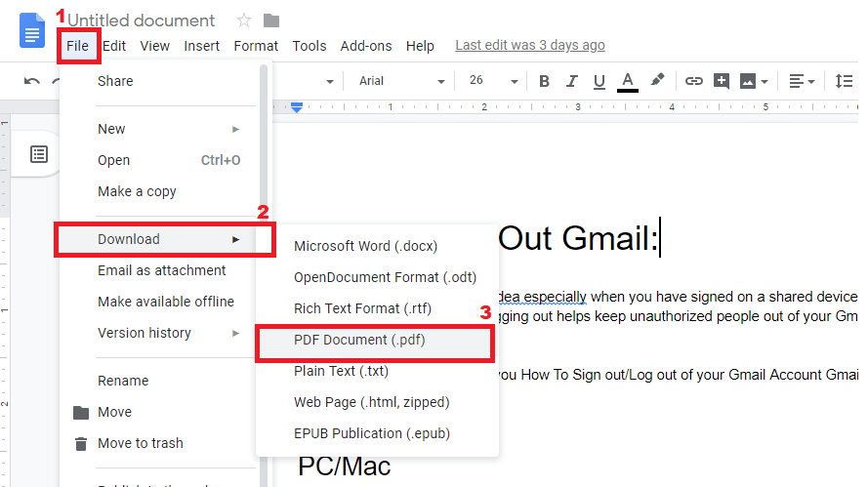868x487 pixels.
Task: Download as OpenDocument Format (.odt)
Action: pos(377,277)
